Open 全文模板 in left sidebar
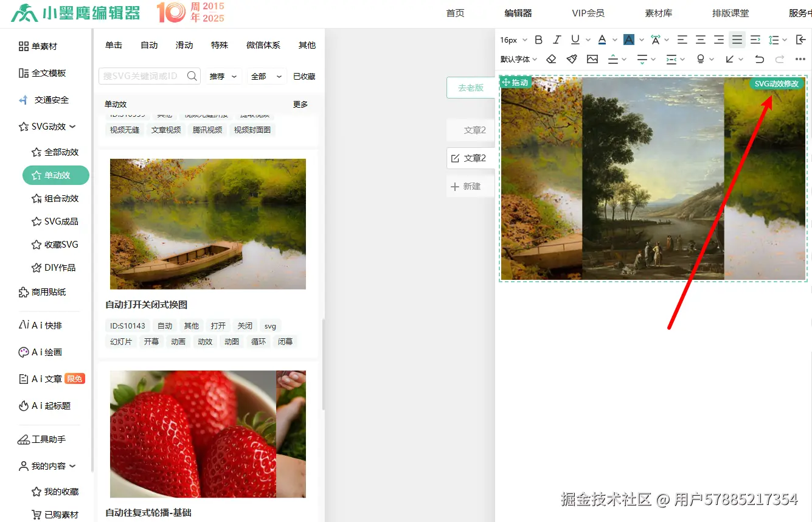812x522 pixels. click(x=42, y=73)
